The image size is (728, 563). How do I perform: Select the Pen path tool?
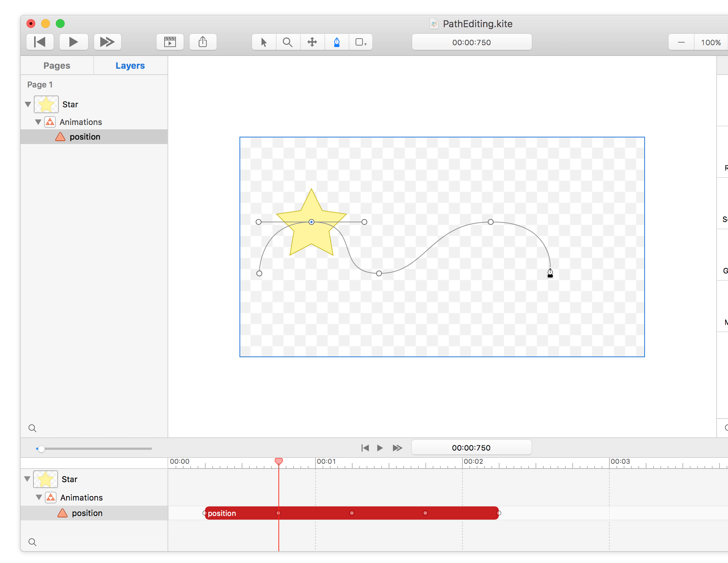(336, 42)
